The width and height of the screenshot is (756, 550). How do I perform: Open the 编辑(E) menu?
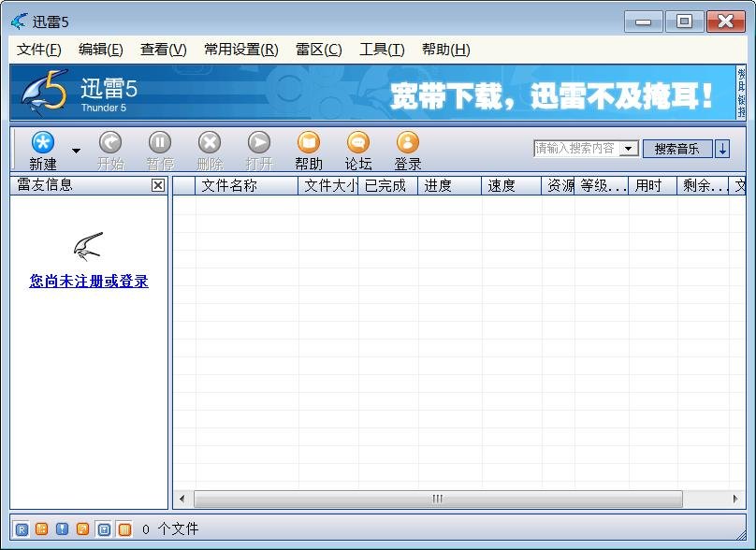point(101,50)
